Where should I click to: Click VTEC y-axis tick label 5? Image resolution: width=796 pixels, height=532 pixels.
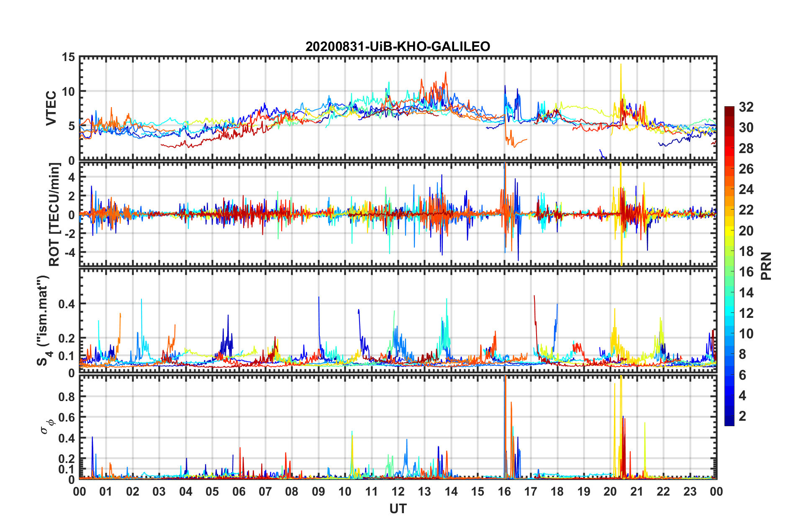(x=72, y=126)
